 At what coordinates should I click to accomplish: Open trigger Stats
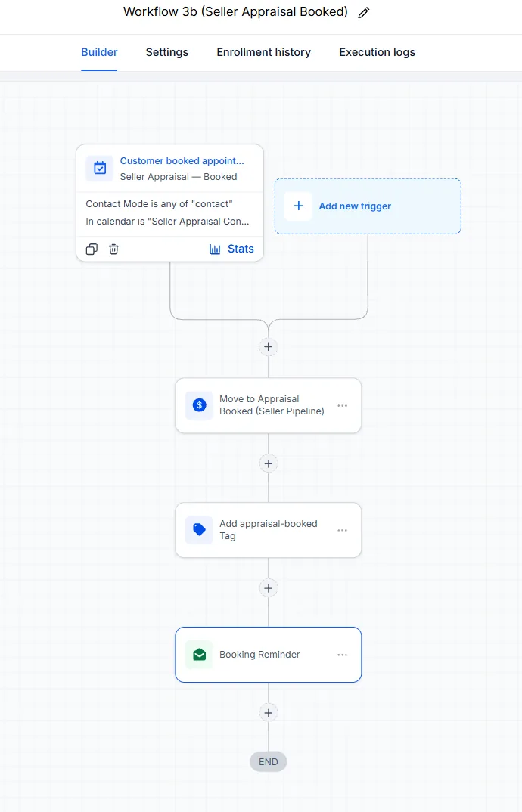tap(231, 249)
